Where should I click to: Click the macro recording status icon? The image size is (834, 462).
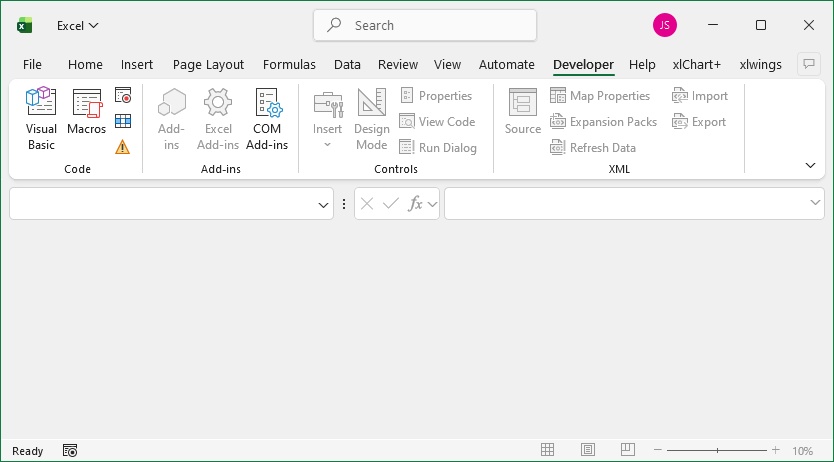pos(70,451)
